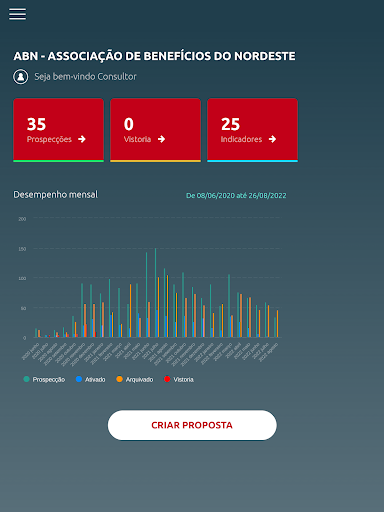Open the 25 Indicadores card
Image resolution: width=384 pixels, height=512 pixels.
pyautogui.click(x=252, y=130)
